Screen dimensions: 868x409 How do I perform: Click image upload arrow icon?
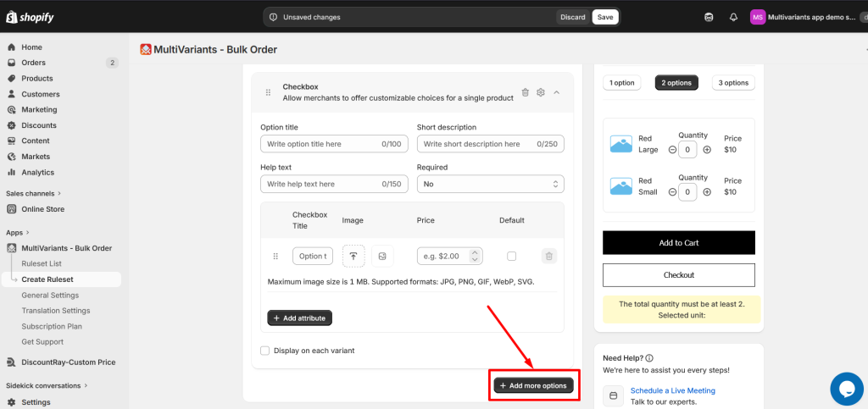(x=353, y=256)
